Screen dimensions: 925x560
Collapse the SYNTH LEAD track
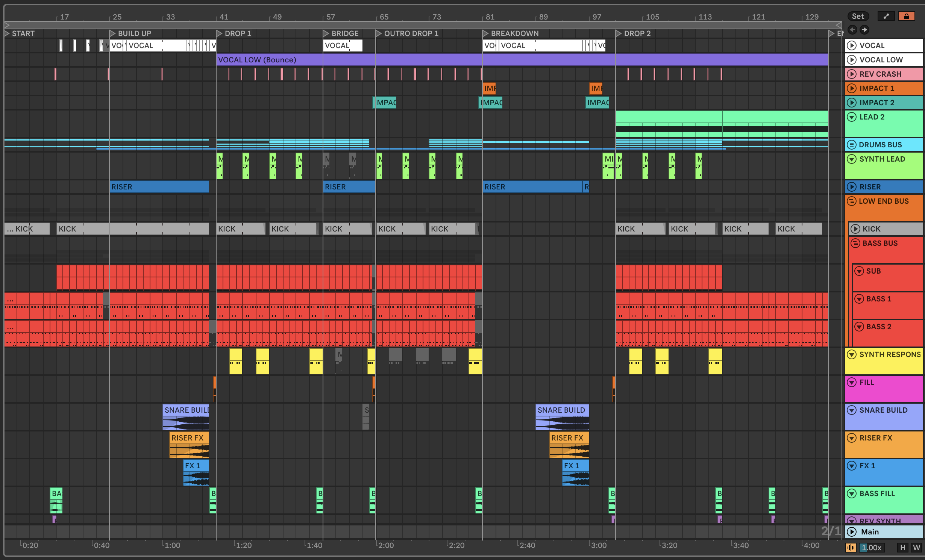pos(851,159)
